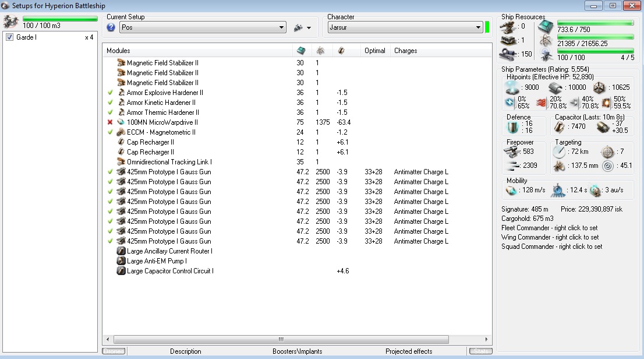Viewport: 644px width, 359px height.
Task: Click Wing Commander - right click to set
Action: click(x=550, y=237)
